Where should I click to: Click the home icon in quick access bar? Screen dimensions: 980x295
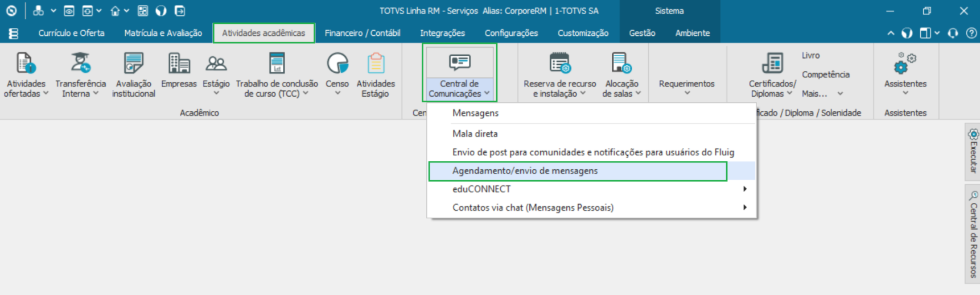click(116, 11)
